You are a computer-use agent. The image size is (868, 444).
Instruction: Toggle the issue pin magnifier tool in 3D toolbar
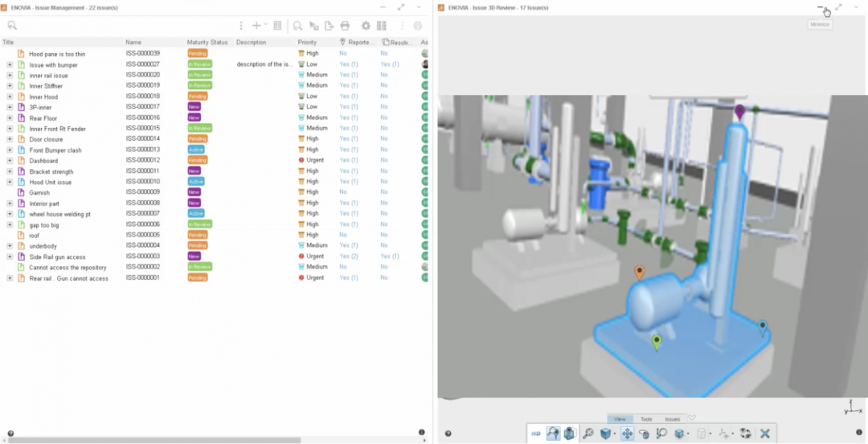[553, 434]
